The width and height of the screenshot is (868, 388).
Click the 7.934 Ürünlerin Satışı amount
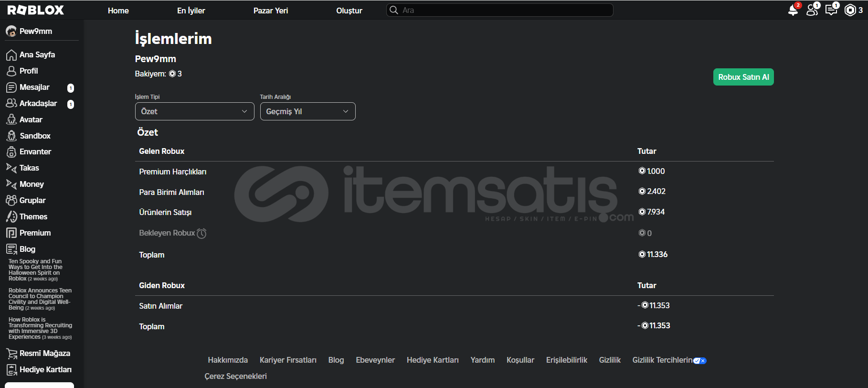click(652, 212)
